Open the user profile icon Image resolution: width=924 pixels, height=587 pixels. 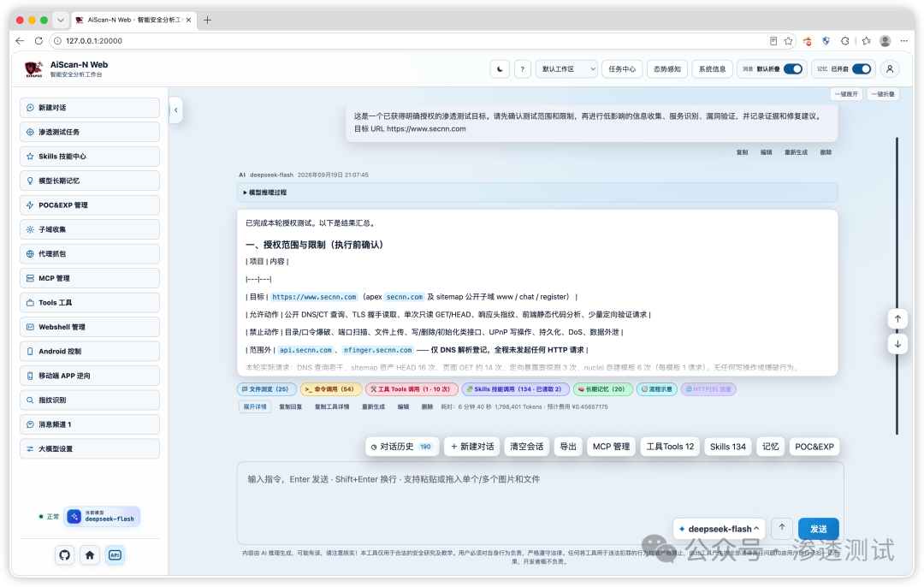pyautogui.click(x=890, y=69)
